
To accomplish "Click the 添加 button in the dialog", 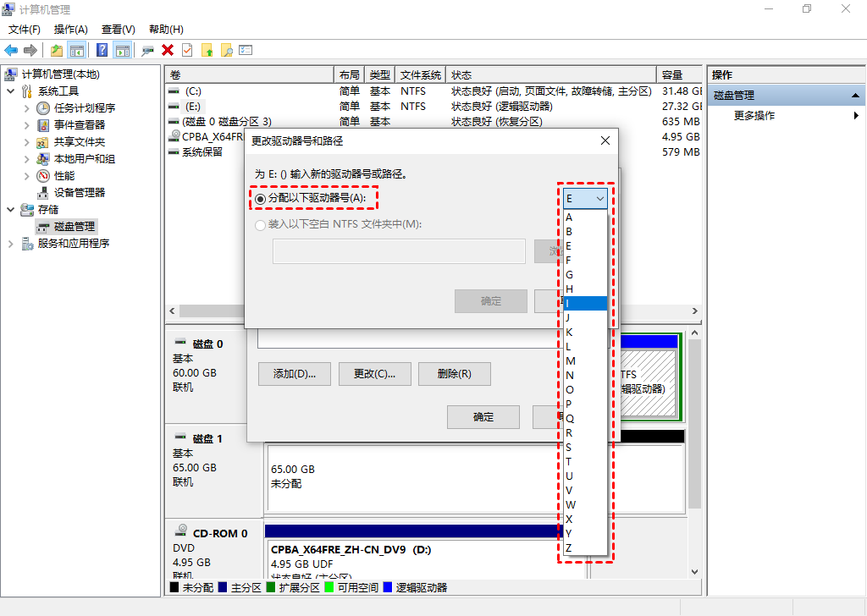I will tap(294, 373).
